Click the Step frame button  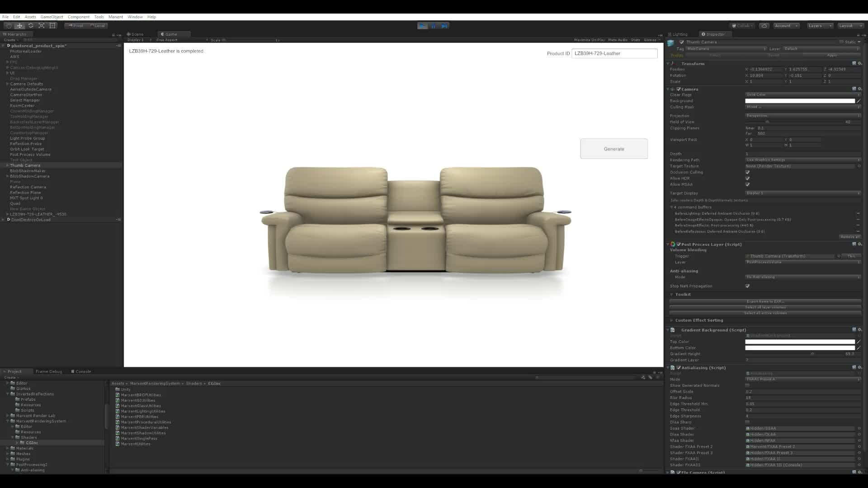pos(445,26)
